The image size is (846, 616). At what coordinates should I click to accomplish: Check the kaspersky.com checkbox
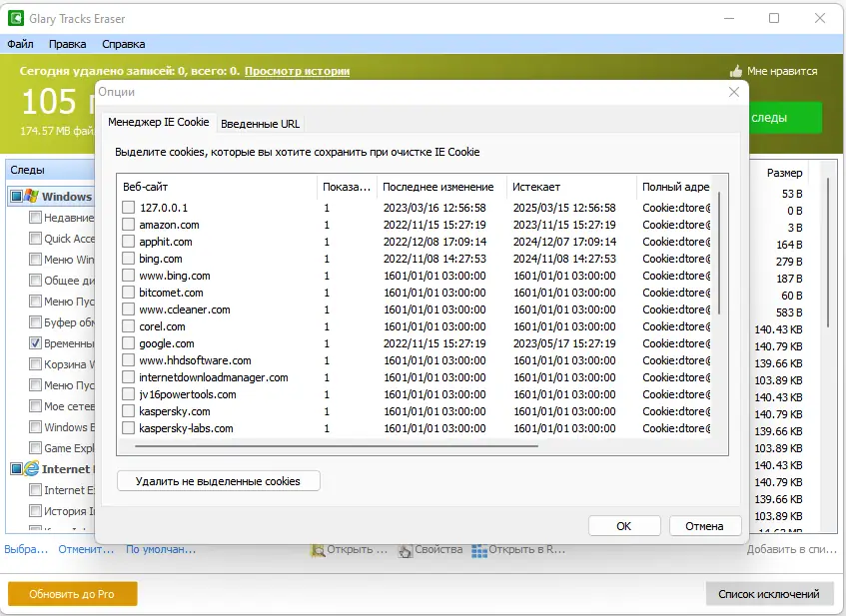129,411
